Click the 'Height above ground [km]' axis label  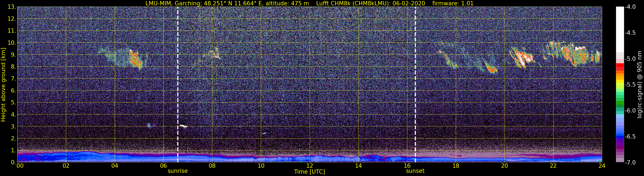(x=3, y=85)
